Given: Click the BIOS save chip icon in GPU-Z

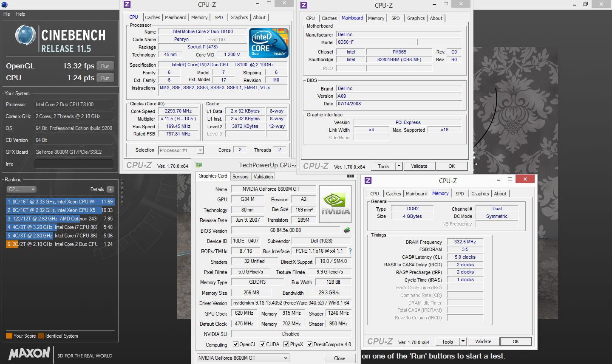Looking at the screenshot, I should pyautogui.click(x=347, y=230).
